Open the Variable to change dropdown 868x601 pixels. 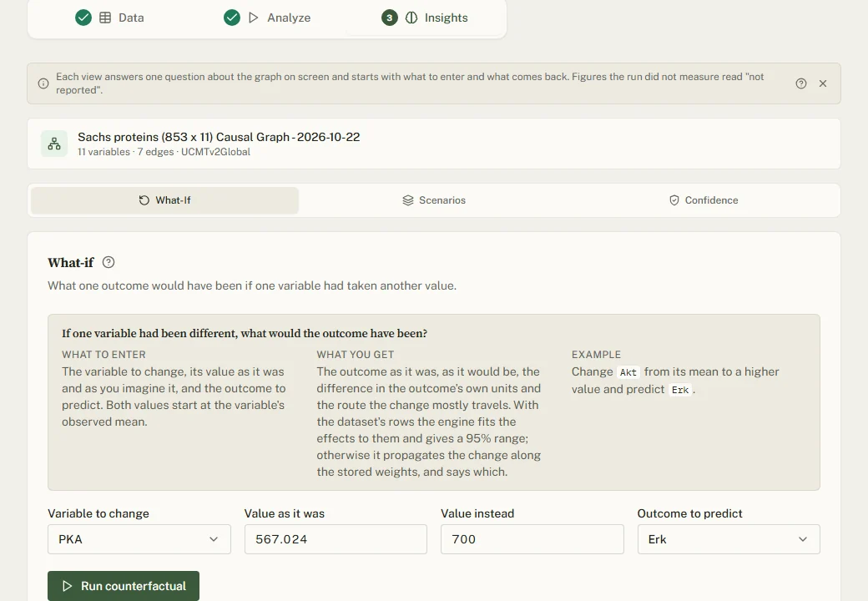(139, 539)
